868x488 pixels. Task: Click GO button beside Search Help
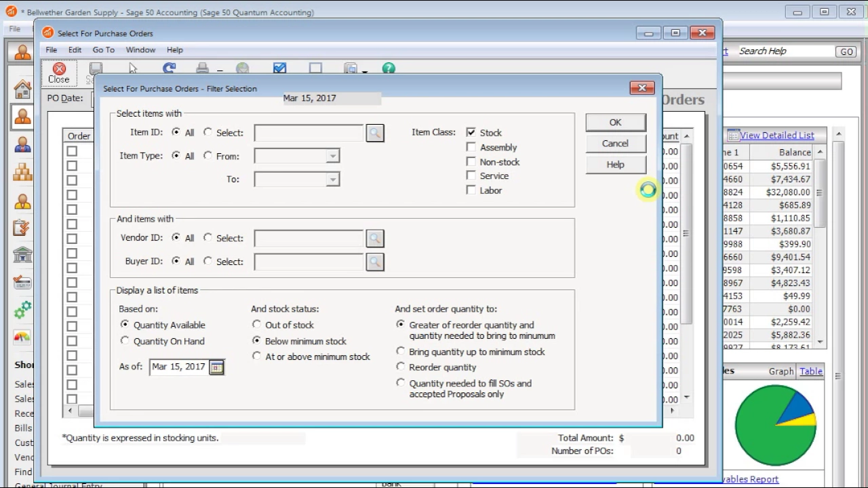tap(846, 52)
